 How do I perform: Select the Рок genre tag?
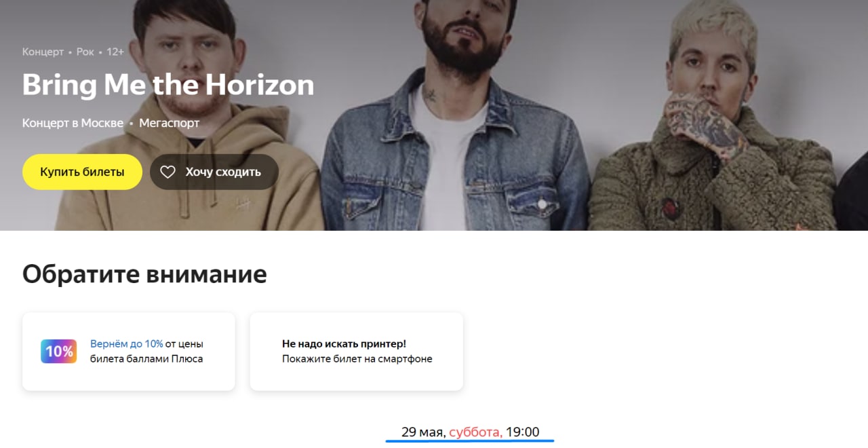pyautogui.click(x=85, y=52)
